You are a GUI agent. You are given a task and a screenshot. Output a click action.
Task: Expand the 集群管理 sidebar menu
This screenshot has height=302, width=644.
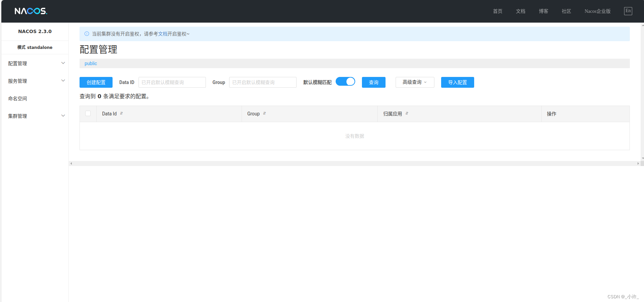click(x=35, y=116)
